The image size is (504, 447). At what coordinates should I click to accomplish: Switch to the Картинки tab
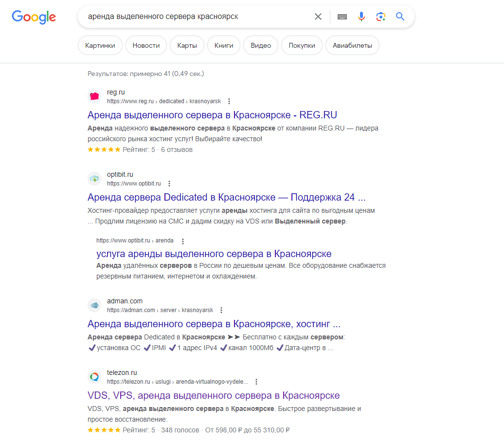(100, 45)
